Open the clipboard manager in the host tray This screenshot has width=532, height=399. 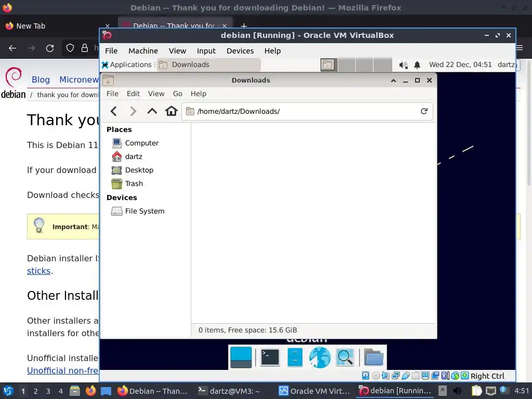[477, 391]
